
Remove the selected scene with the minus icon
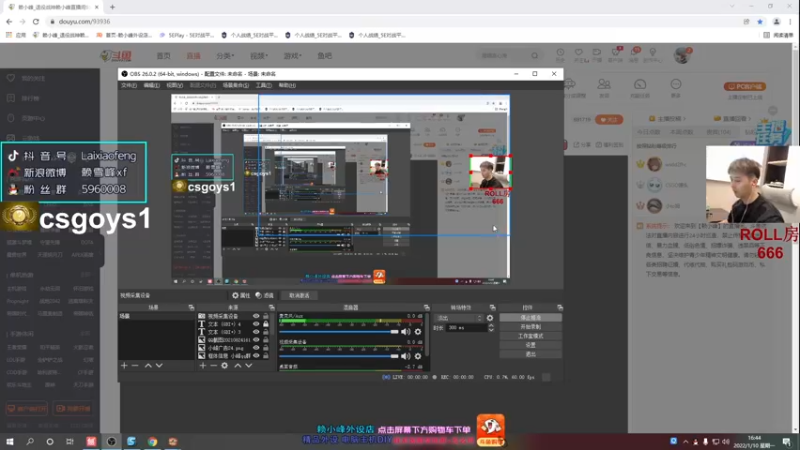(135, 365)
